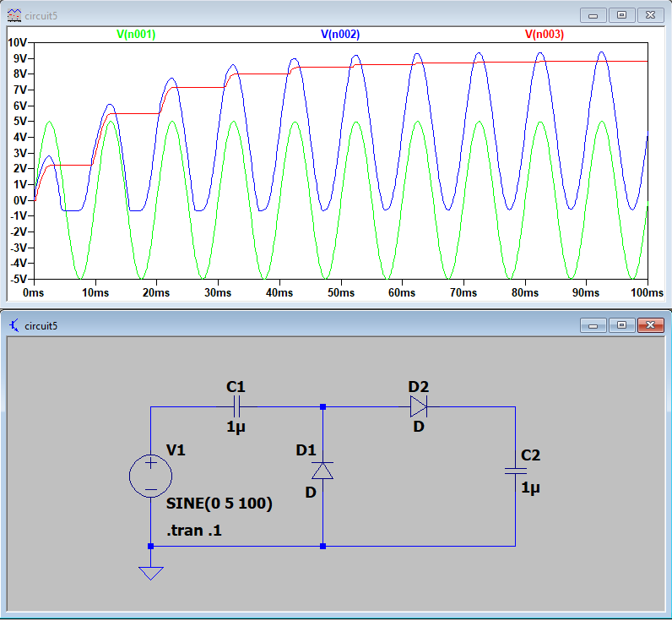Image resolution: width=672 pixels, height=621 pixels.
Task: Click the voltage source V1 symbol
Action: tap(150, 476)
